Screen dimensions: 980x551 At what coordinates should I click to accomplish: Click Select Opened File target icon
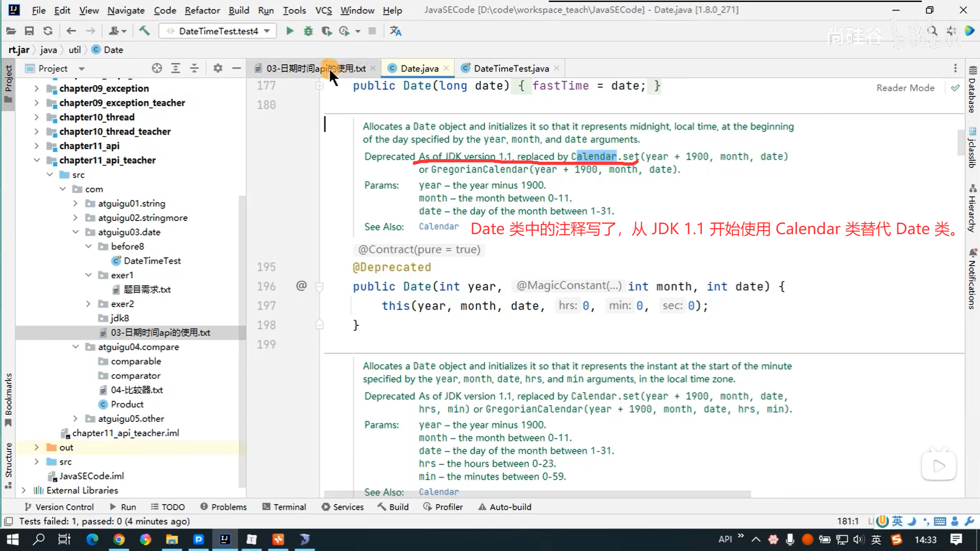click(157, 68)
